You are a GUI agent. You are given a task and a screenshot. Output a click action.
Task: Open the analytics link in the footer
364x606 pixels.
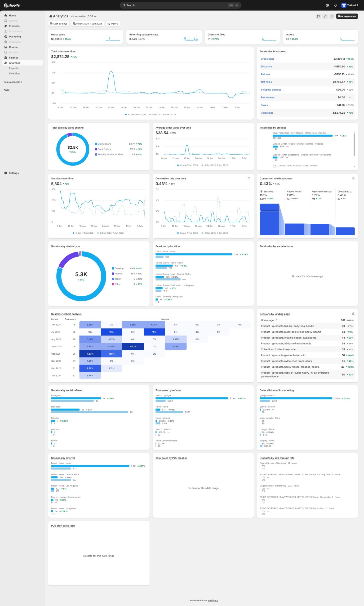click(x=213, y=600)
